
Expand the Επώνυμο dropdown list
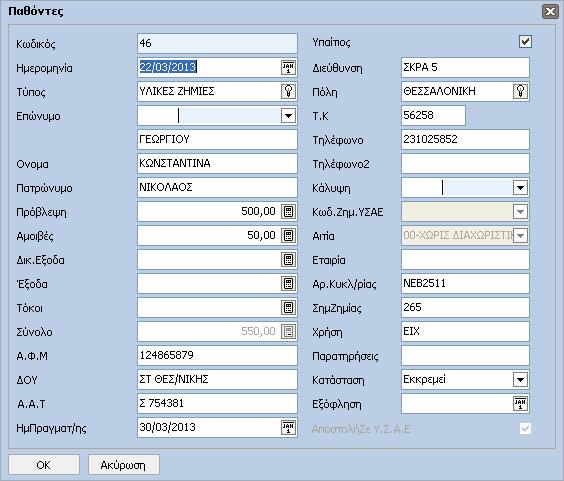click(288, 116)
